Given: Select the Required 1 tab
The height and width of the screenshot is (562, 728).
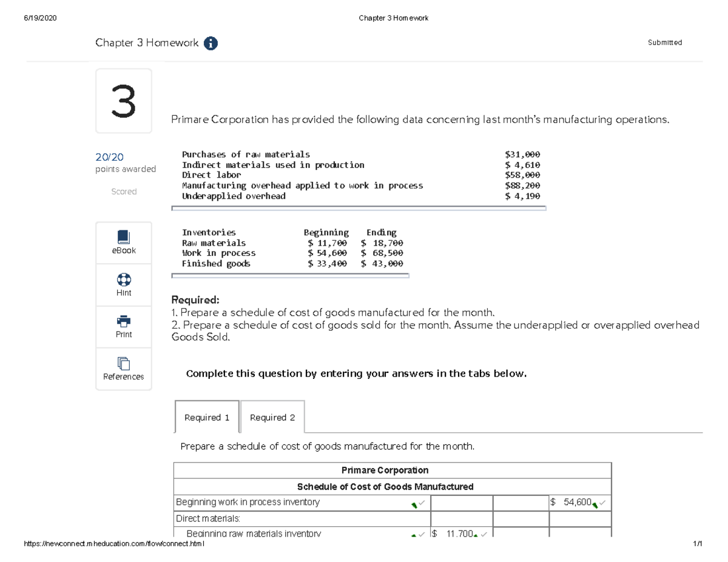Looking at the screenshot, I should tap(206, 416).
